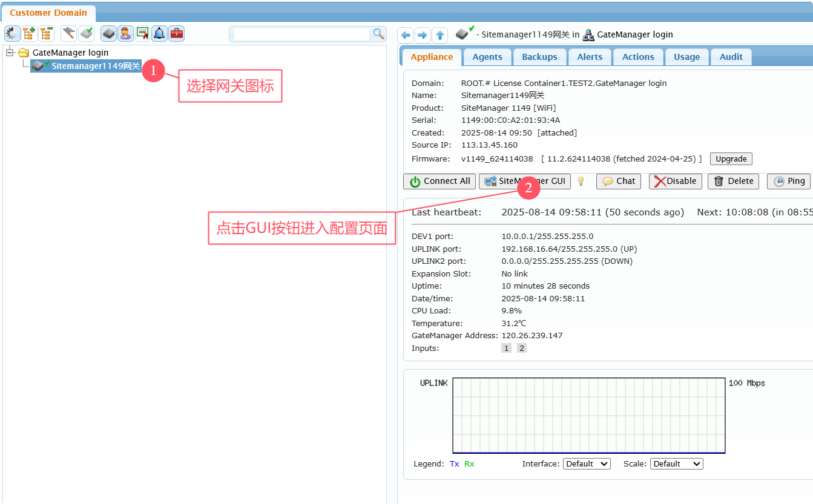Click the uptime value 10 minutes 28 seconds

[545, 286]
